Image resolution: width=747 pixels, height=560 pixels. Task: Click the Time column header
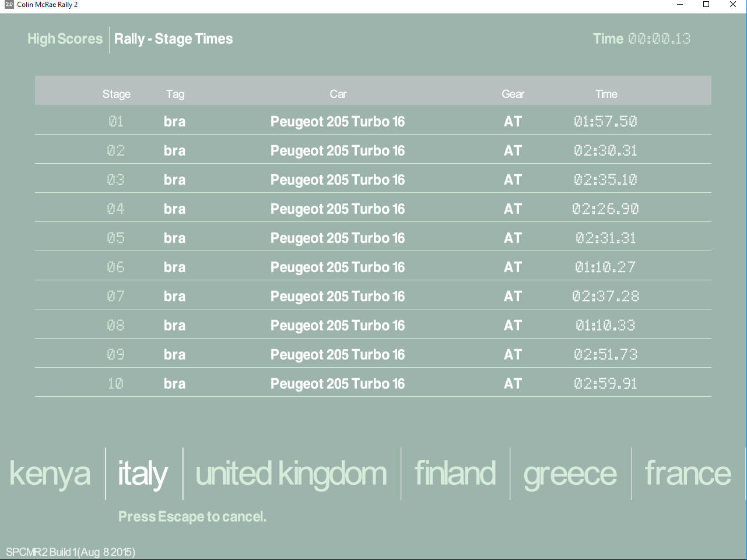click(x=606, y=94)
